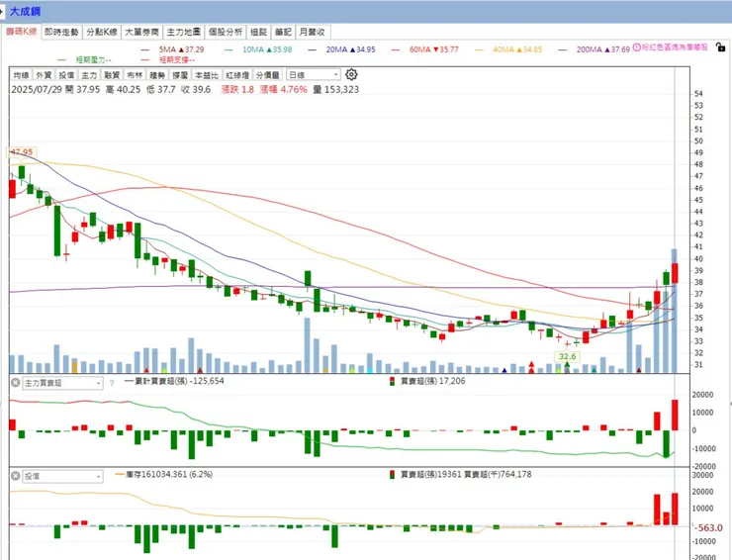This screenshot has height=560, width=732.
Task: Toggle the 均線 moving average overlay
Action: click(22, 75)
